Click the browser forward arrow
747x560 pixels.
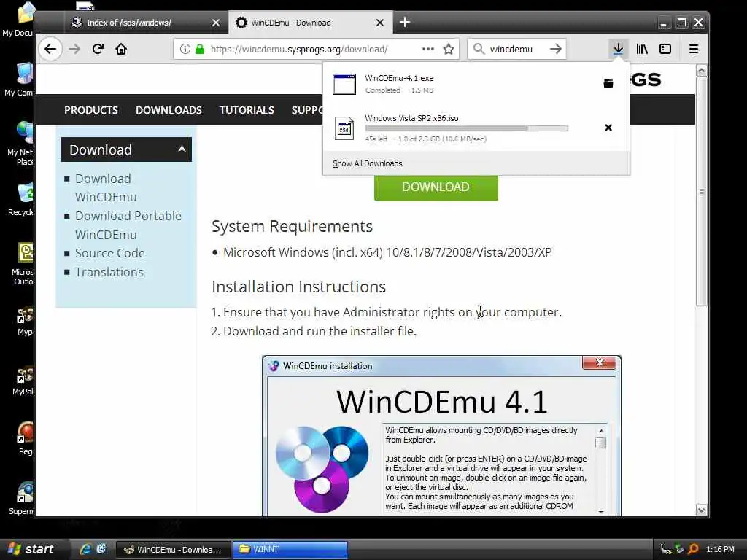[x=74, y=49]
